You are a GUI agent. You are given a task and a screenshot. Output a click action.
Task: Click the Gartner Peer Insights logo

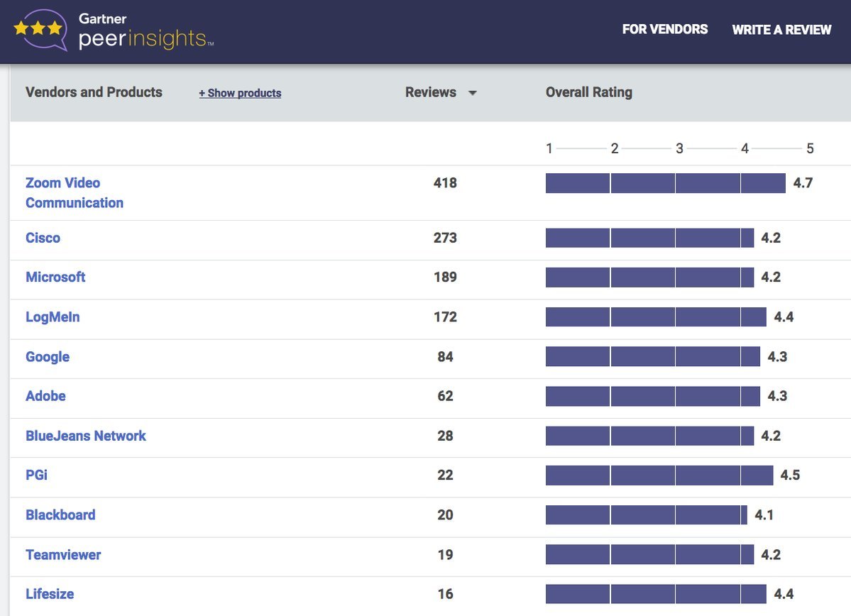[114, 31]
